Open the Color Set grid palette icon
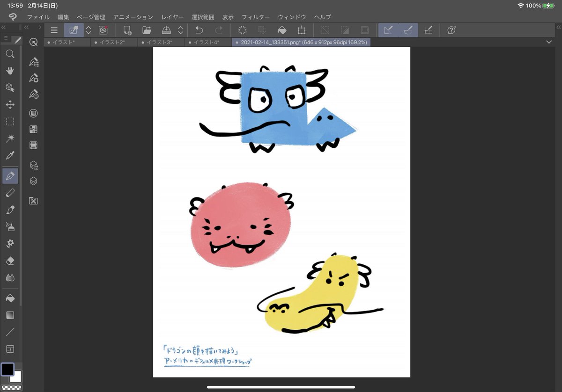Image resolution: width=562 pixels, height=392 pixels. tap(33, 129)
